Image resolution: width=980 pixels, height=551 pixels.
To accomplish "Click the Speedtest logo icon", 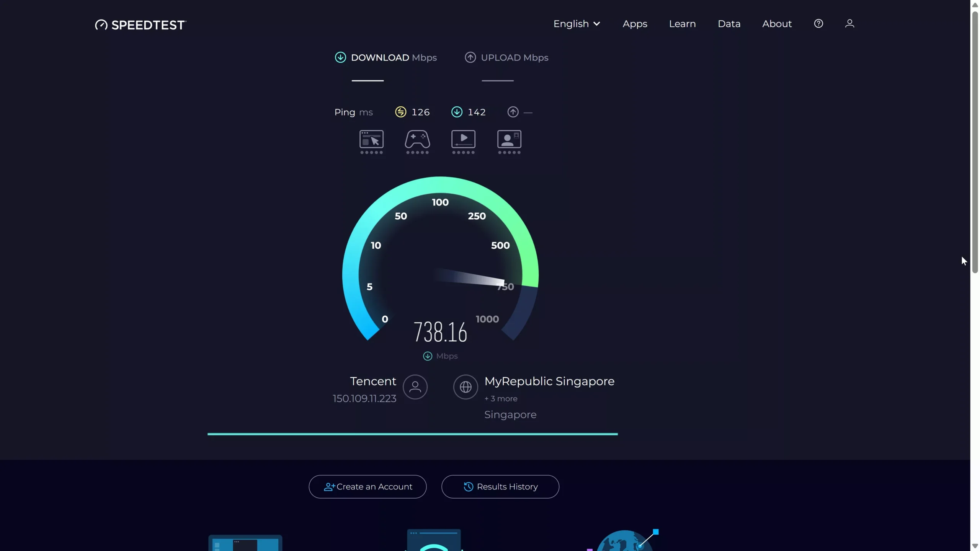I will click(101, 24).
